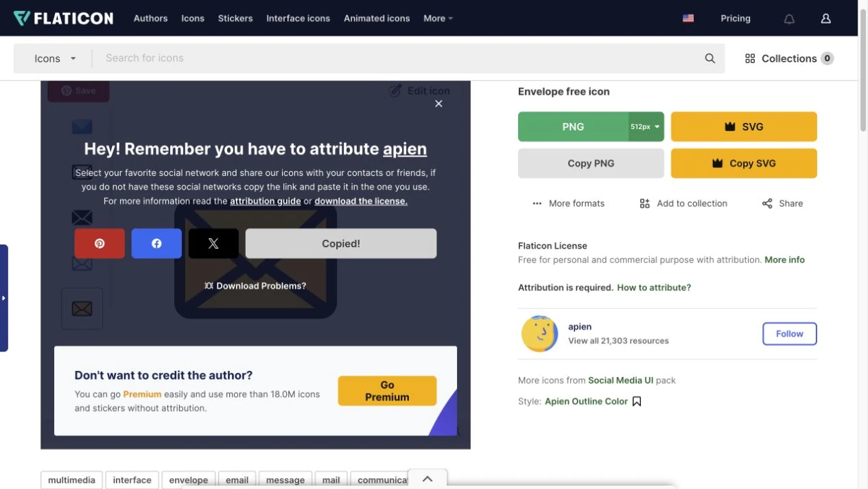
Task: Click the Copied! button
Action: pos(341,243)
